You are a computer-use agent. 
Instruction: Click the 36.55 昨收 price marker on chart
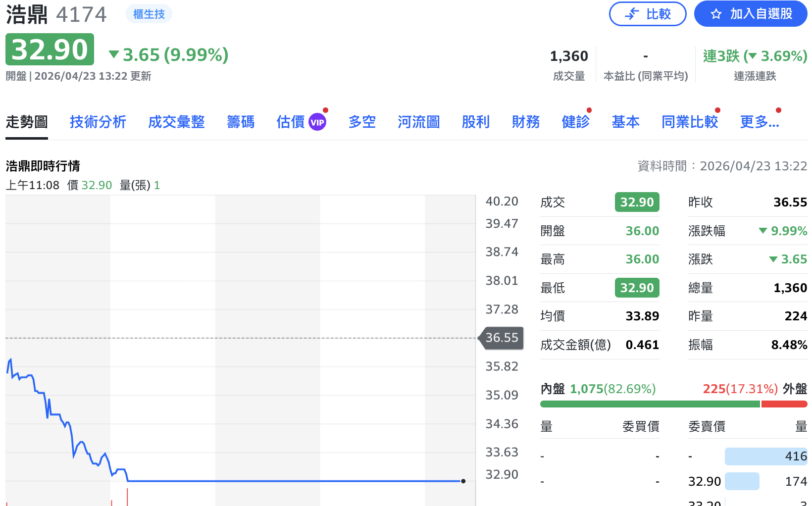pyautogui.click(x=501, y=338)
